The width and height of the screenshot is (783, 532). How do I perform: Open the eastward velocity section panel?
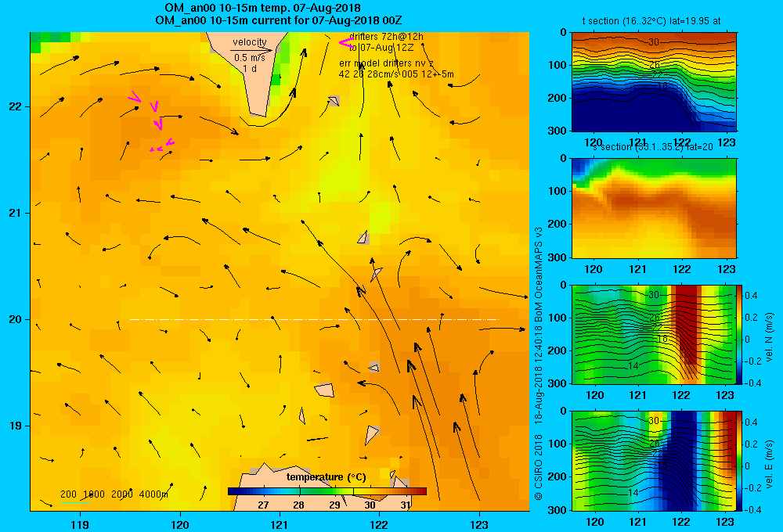pos(654,461)
